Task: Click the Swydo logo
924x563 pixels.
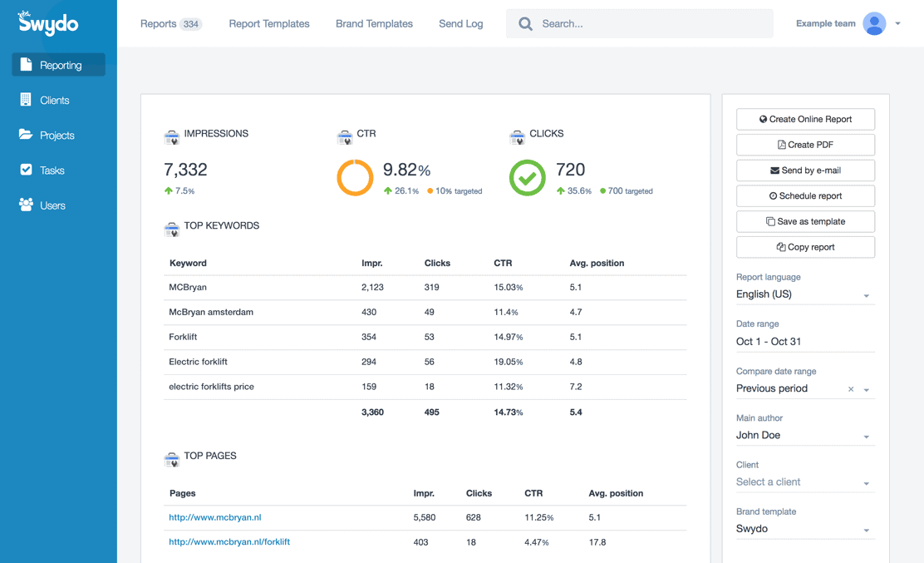Action: coord(48,24)
